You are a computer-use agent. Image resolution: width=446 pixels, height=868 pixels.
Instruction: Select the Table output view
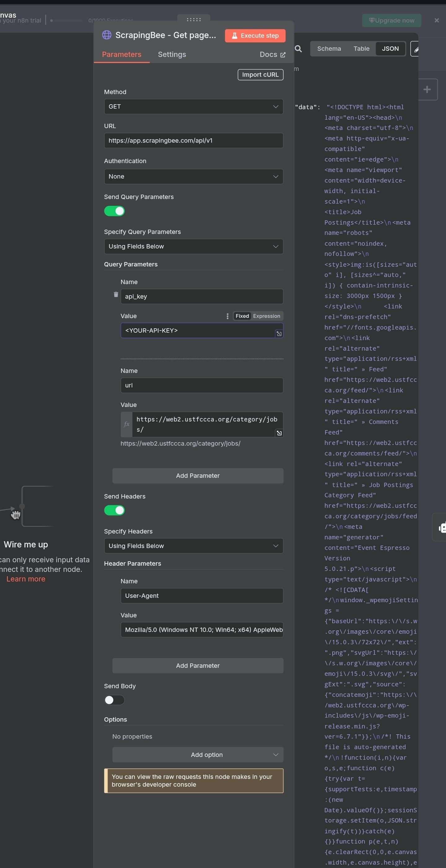point(361,49)
